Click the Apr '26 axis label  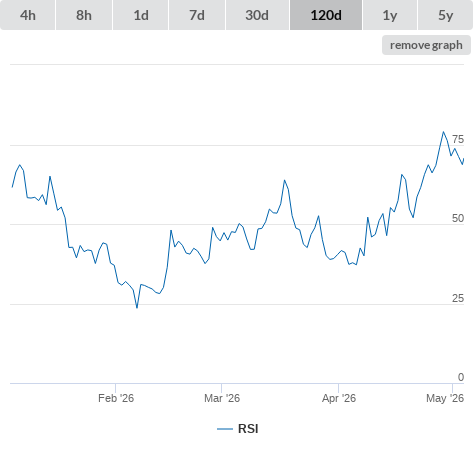pyautogui.click(x=339, y=398)
